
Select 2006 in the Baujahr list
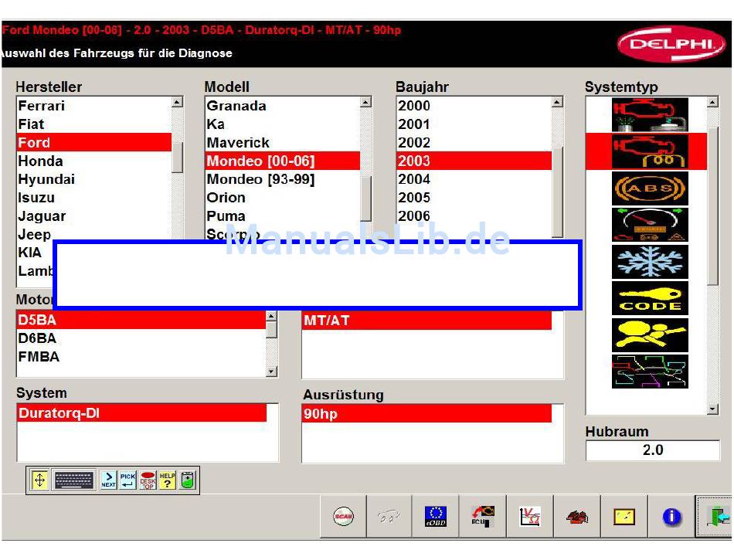[x=474, y=216]
